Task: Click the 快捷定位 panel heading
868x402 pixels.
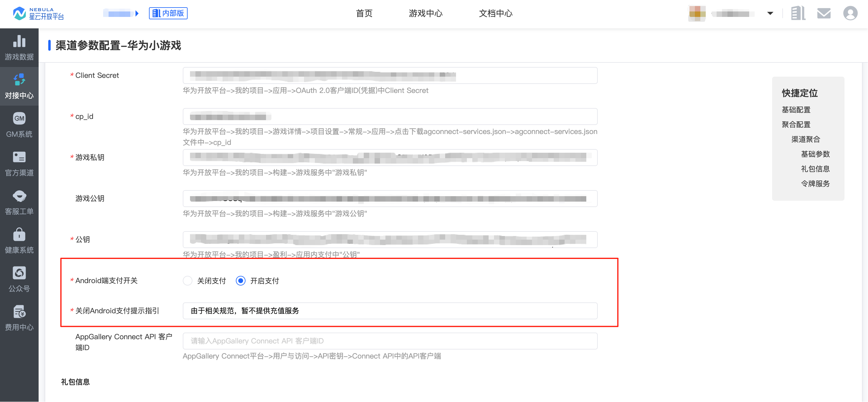Action: click(x=800, y=93)
